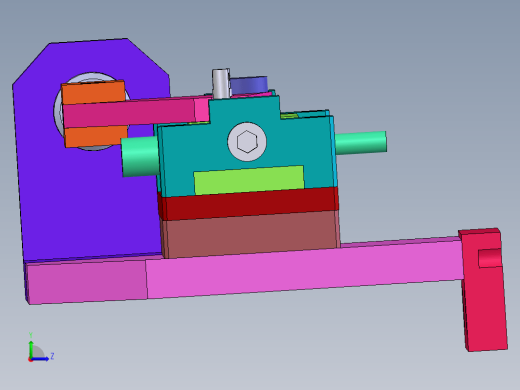The height and width of the screenshot is (390, 520).
Task: Pick the small red peg on end block
Action: [490, 258]
